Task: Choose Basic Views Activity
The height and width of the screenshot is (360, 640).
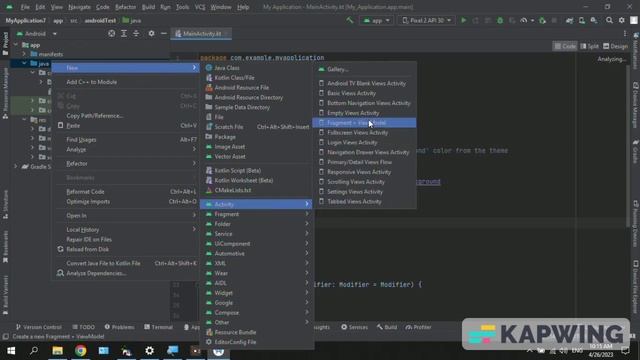Action: [x=364, y=93]
